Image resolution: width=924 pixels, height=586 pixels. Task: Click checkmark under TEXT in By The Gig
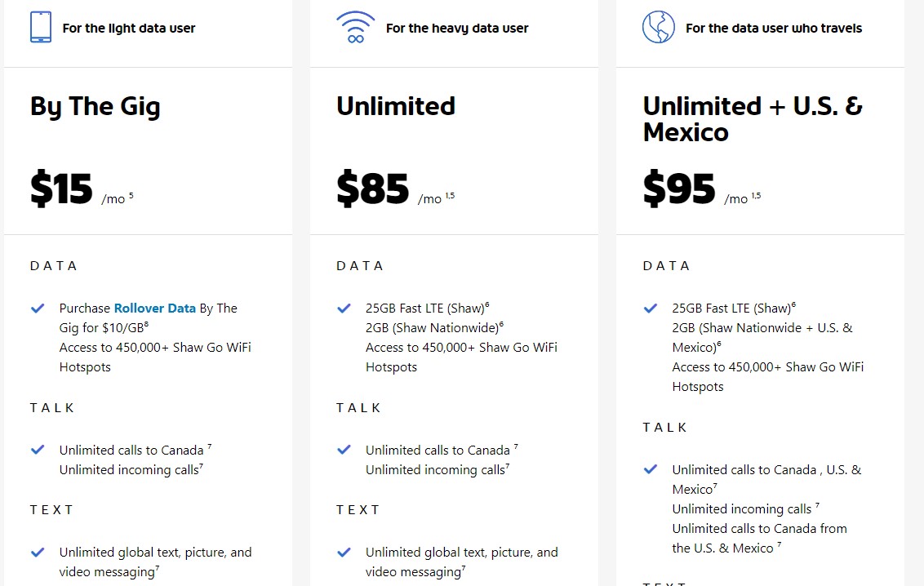tap(38, 552)
